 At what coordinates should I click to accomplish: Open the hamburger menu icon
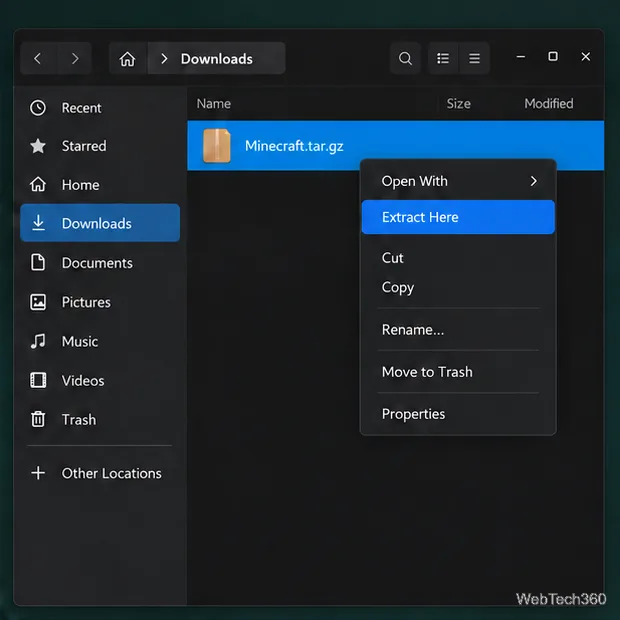click(474, 59)
